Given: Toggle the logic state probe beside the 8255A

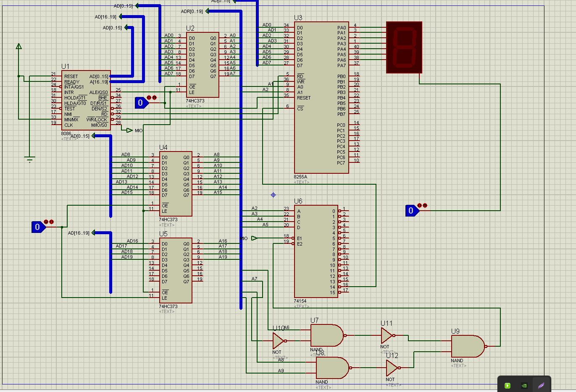Looking at the screenshot, I should click(411, 211).
